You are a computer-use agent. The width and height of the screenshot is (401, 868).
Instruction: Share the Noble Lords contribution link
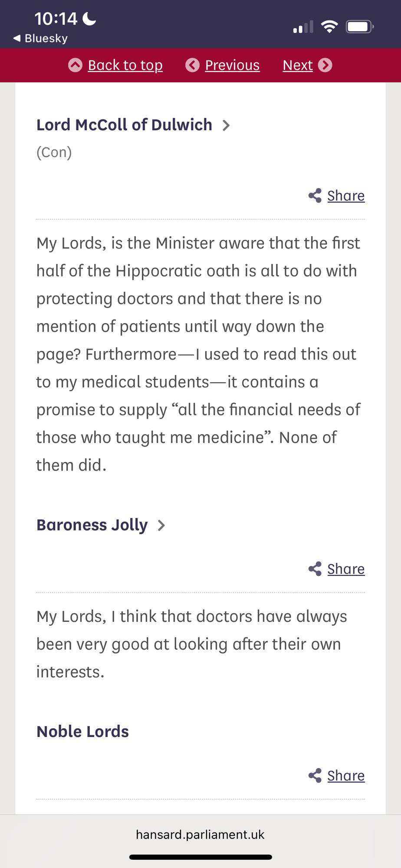pyautogui.click(x=346, y=776)
